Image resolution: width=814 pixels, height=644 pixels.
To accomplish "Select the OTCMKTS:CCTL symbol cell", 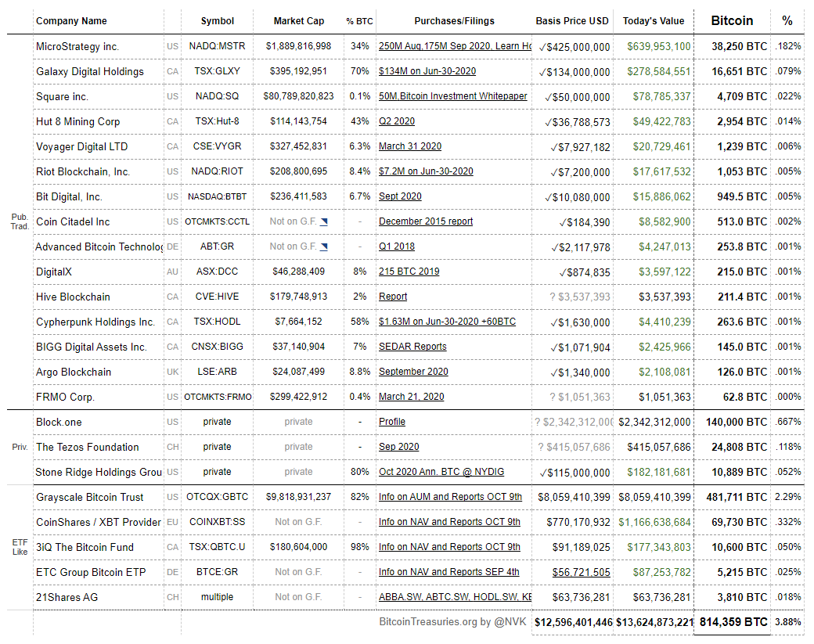I will (x=217, y=221).
